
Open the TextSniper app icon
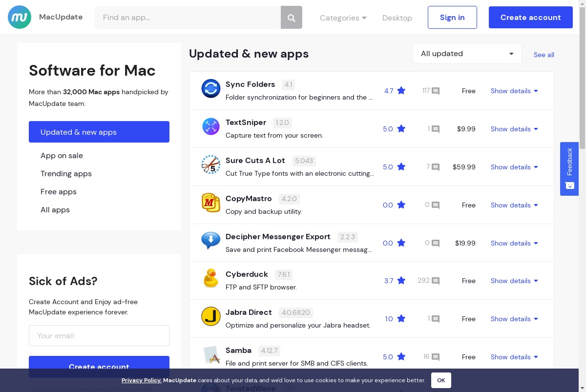(211, 126)
